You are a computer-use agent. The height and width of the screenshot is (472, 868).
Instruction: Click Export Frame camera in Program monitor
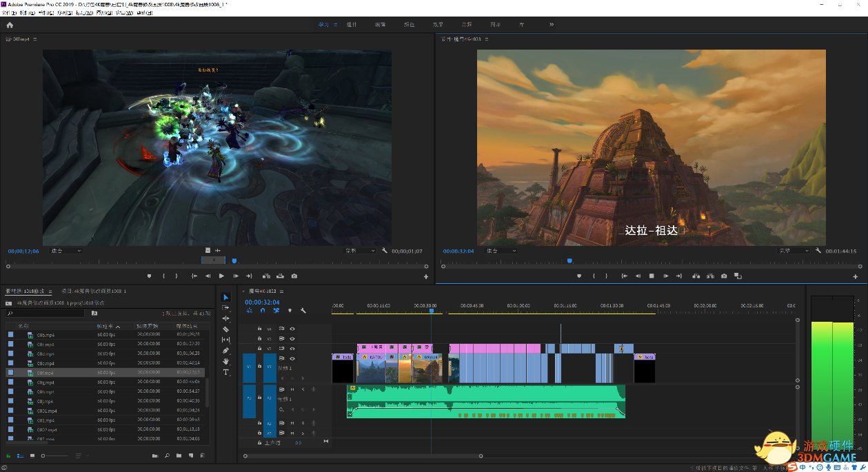pos(724,276)
